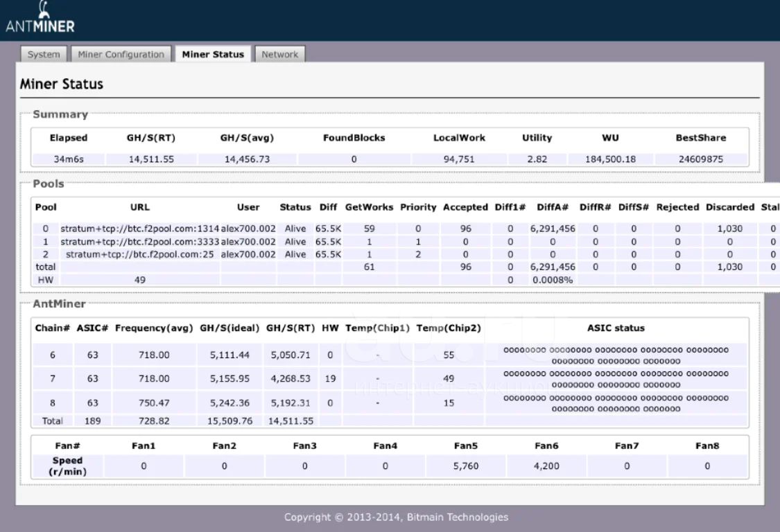
Task: Click the Bitmain Technologies copyright text
Action: tap(396, 517)
